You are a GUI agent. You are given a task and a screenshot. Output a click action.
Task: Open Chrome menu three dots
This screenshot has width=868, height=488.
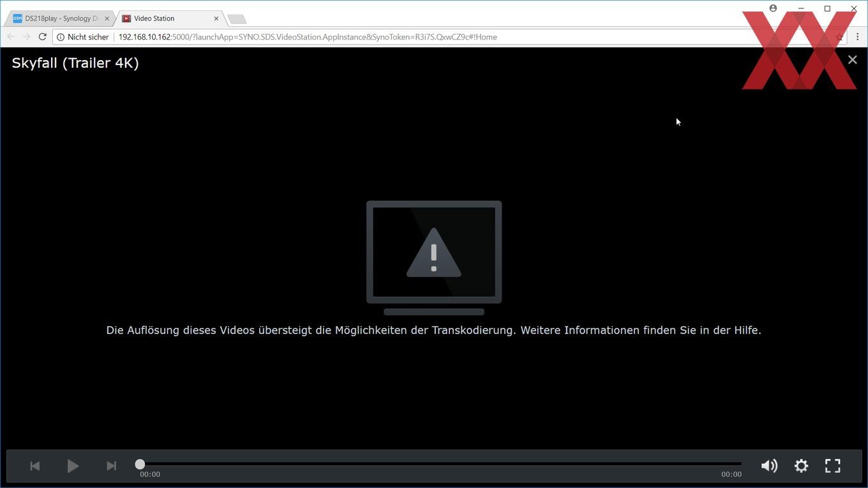[858, 37]
